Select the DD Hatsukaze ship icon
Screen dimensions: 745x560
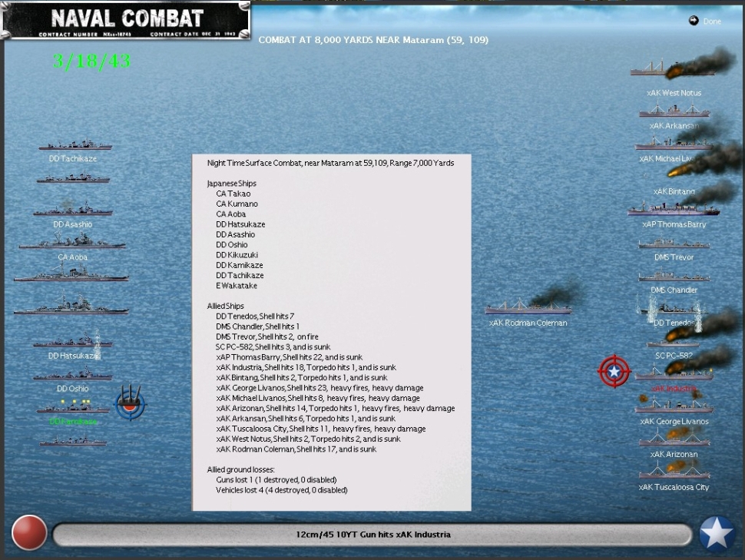coord(73,341)
